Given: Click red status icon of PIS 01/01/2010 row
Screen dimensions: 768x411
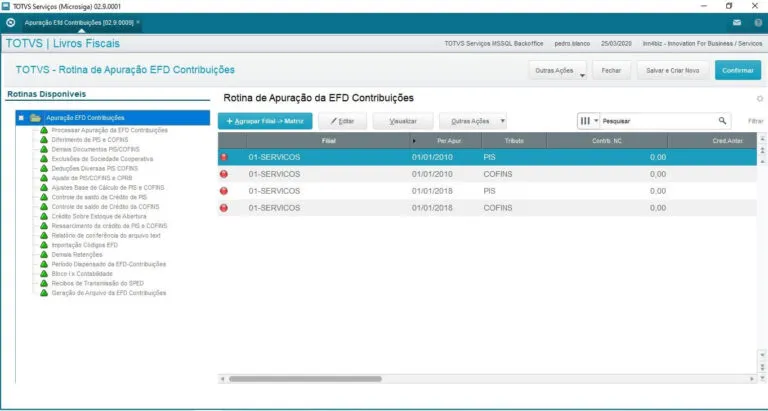Looking at the screenshot, I should pos(224,157).
